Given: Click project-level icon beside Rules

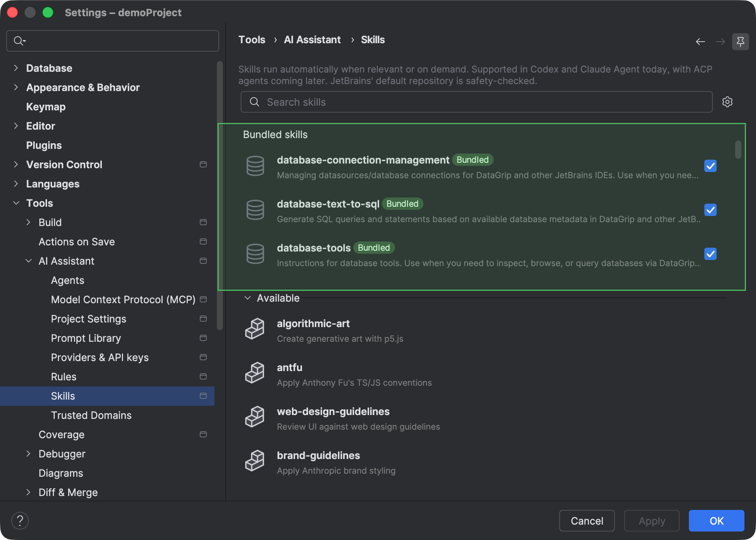Looking at the screenshot, I should tap(203, 376).
